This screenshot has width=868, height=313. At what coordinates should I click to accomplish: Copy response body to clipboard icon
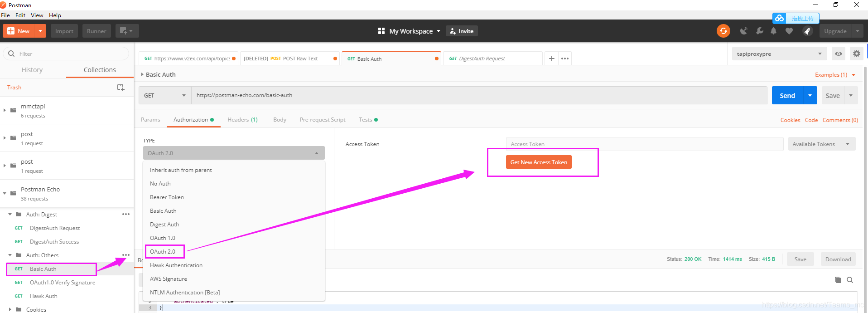(x=838, y=280)
